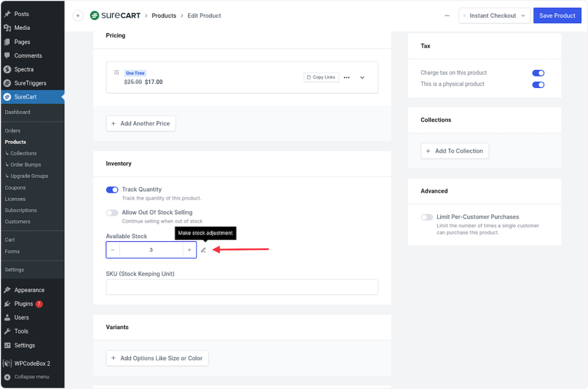Viewport: 588px width, 389px height.
Task: Click the Save Product button
Action: click(557, 16)
